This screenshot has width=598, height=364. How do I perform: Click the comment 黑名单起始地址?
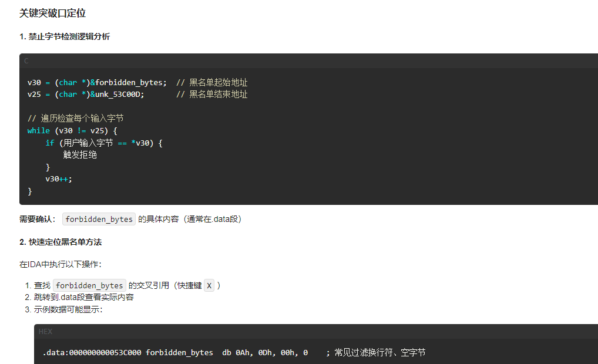coord(211,82)
